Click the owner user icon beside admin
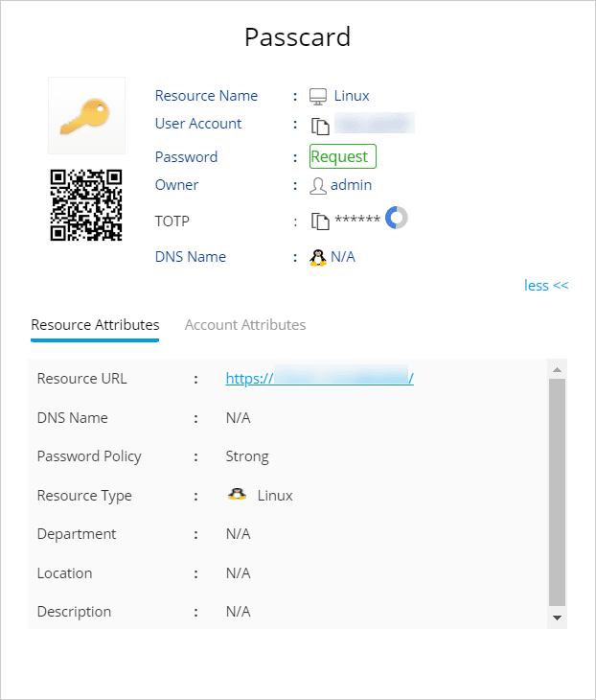The height and width of the screenshot is (700, 596). (x=318, y=185)
